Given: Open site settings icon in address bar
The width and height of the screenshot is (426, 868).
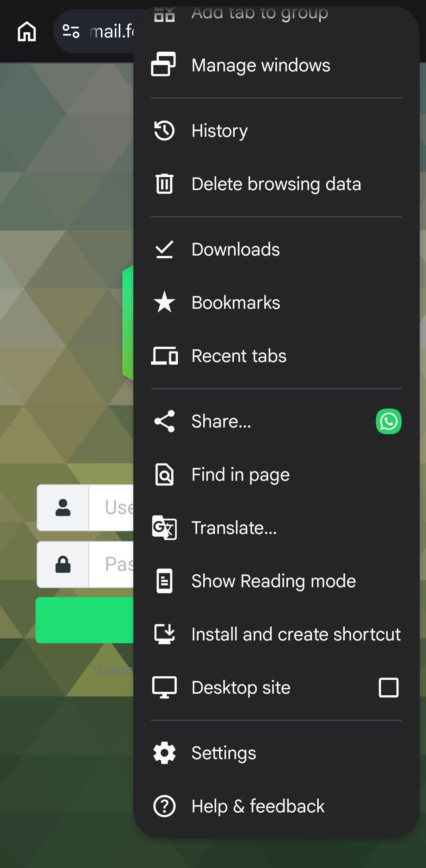Looking at the screenshot, I should point(71,32).
